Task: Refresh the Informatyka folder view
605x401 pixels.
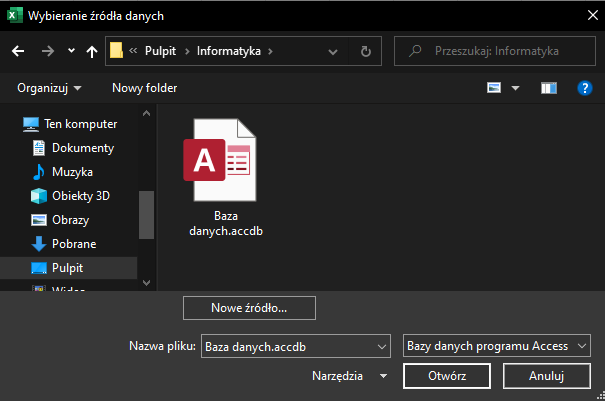Action: click(x=366, y=50)
